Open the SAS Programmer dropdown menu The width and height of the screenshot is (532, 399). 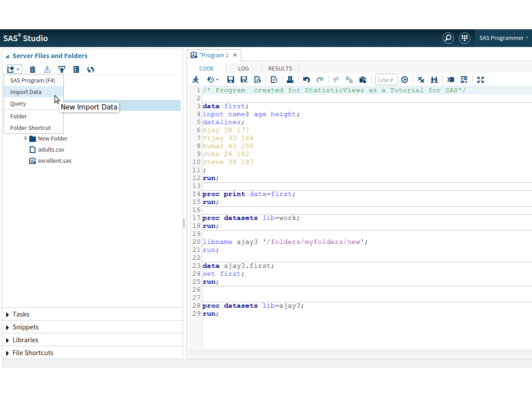[503, 38]
